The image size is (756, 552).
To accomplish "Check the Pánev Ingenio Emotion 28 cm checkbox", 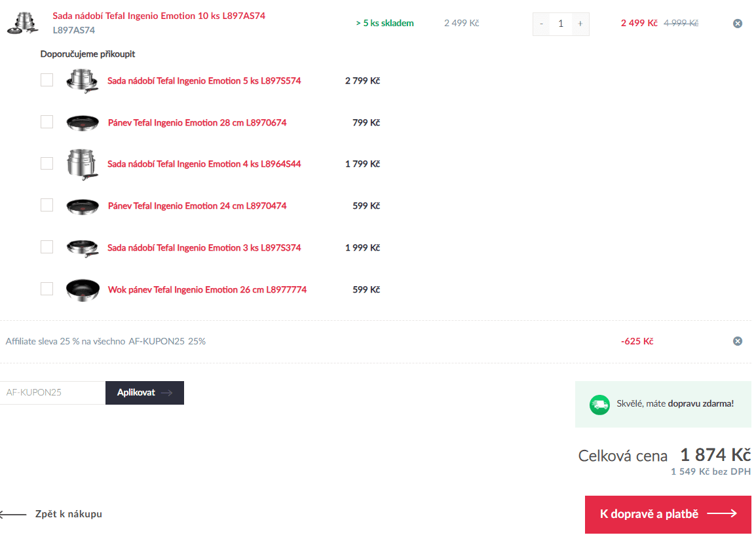I will coord(47,122).
